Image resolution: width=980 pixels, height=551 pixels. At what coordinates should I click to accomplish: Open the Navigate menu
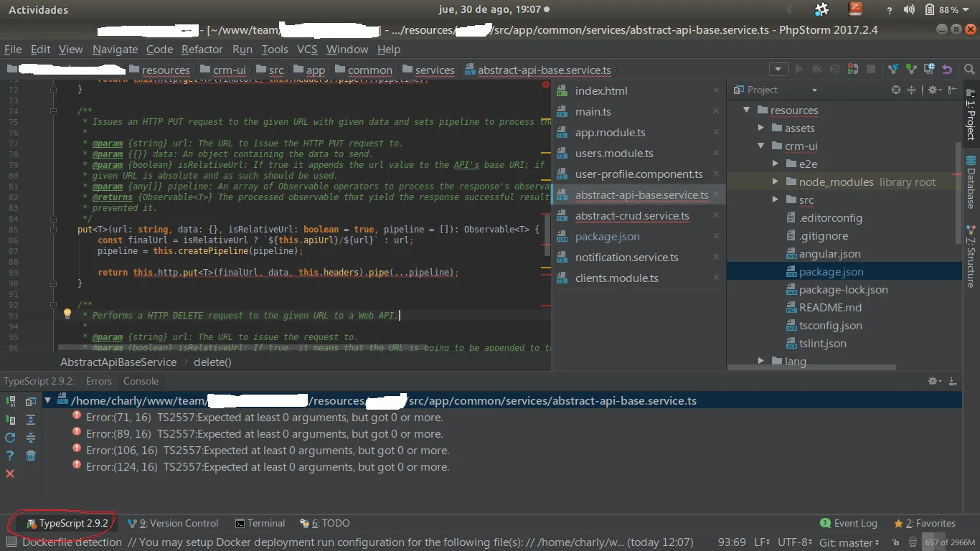coord(115,50)
